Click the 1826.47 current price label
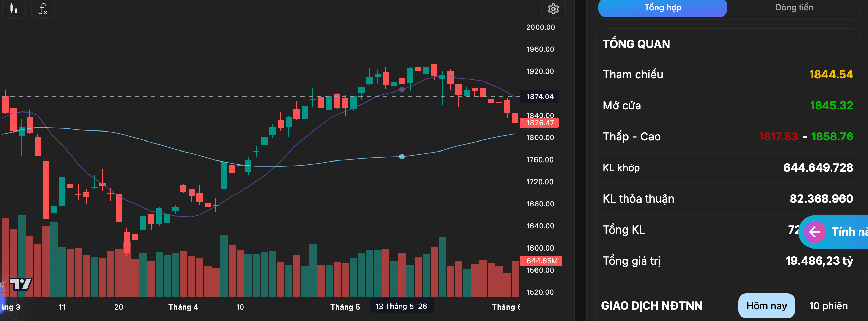Image resolution: width=868 pixels, height=321 pixels. pyautogui.click(x=539, y=123)
